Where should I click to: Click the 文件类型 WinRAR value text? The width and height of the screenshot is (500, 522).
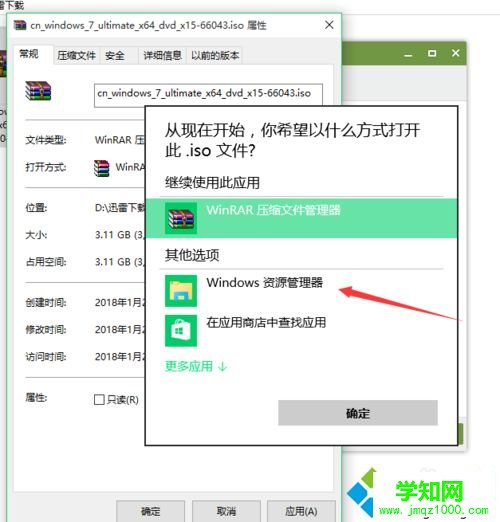click(x=120, y=140)
